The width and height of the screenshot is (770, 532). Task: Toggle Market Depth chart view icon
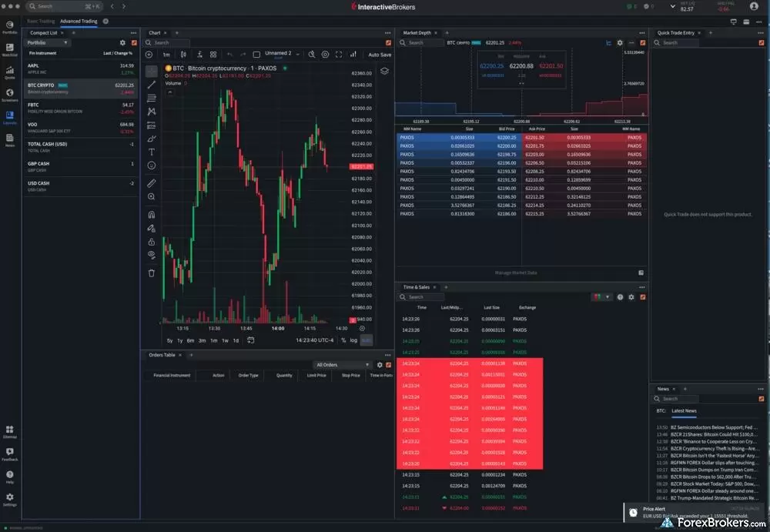pos(608,43)
